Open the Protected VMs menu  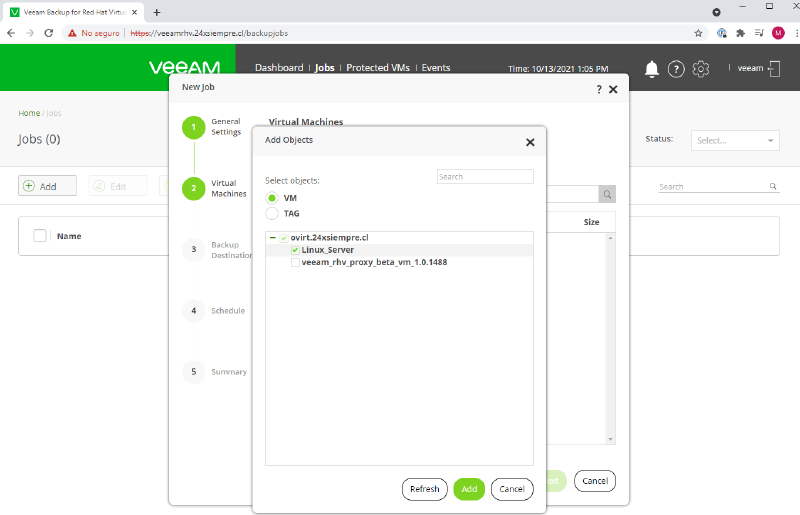click(378, 67)
